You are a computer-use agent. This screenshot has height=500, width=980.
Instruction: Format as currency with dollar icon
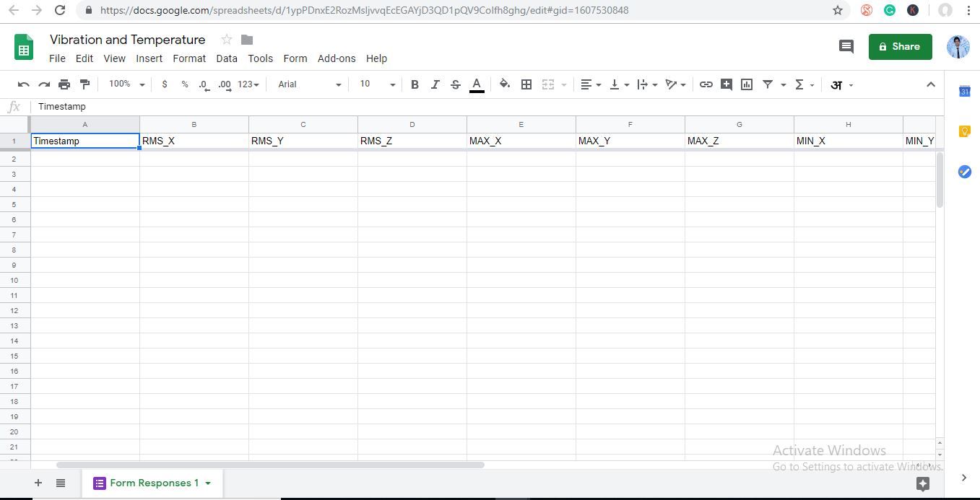coord(165,84)
